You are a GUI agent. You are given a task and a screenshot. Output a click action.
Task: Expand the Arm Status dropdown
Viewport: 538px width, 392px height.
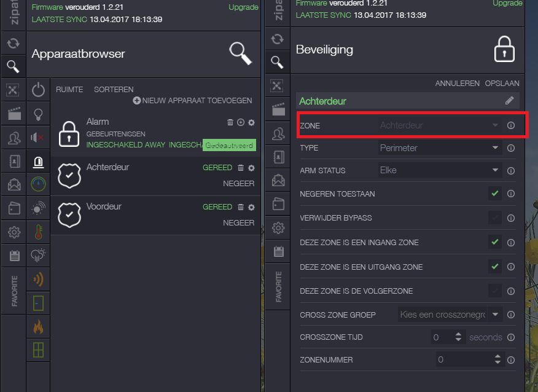coord(439,170)
